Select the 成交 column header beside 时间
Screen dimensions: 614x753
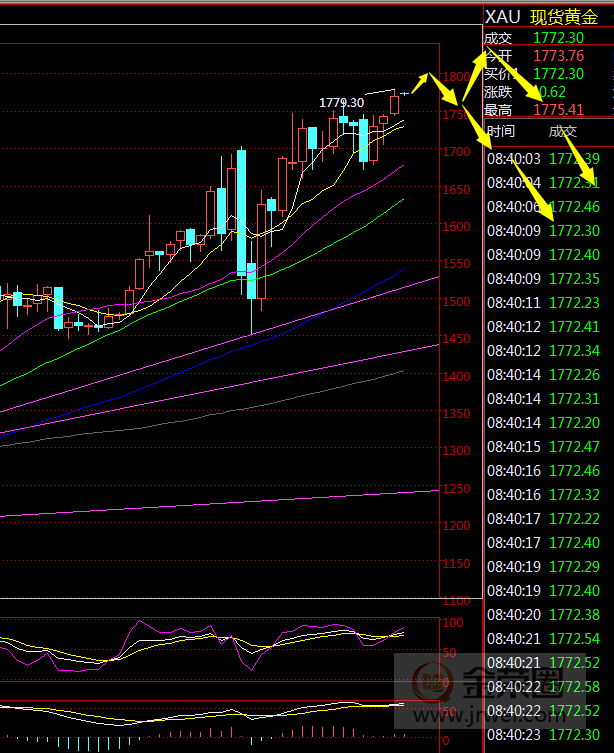[x=562, y=132]
